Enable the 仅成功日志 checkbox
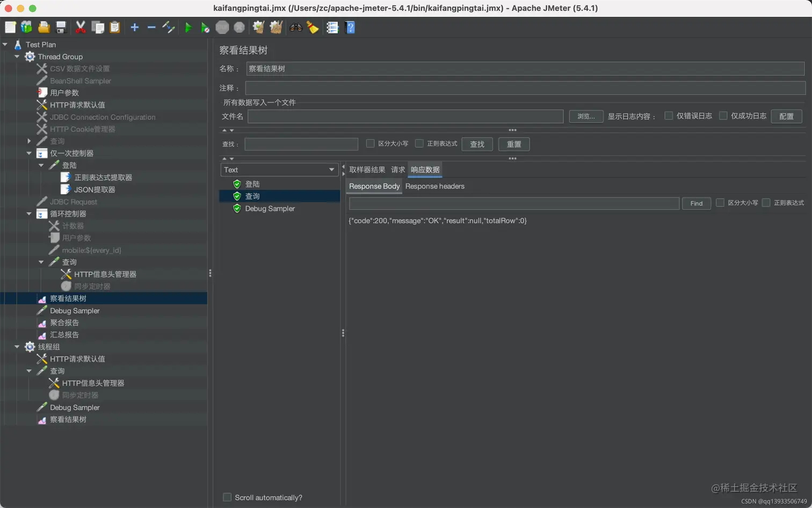812x508 pixels. (x=723, y=116)
